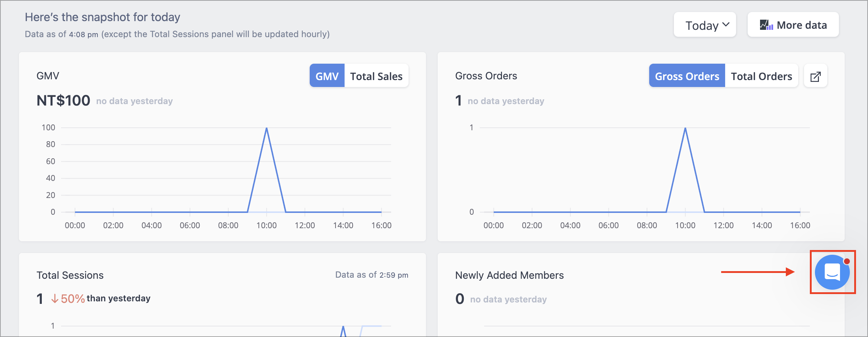Click 'no data yesterday' next to NT$100
The image size is (868, 337).
click(x=134, y=101)
